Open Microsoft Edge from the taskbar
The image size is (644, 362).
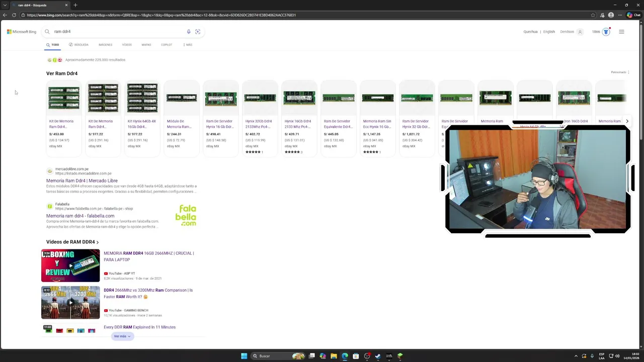345,356
